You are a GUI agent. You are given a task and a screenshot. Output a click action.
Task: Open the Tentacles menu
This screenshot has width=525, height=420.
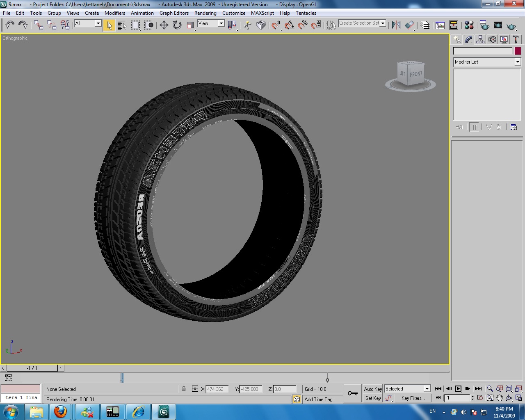click(x=306, y=13)
